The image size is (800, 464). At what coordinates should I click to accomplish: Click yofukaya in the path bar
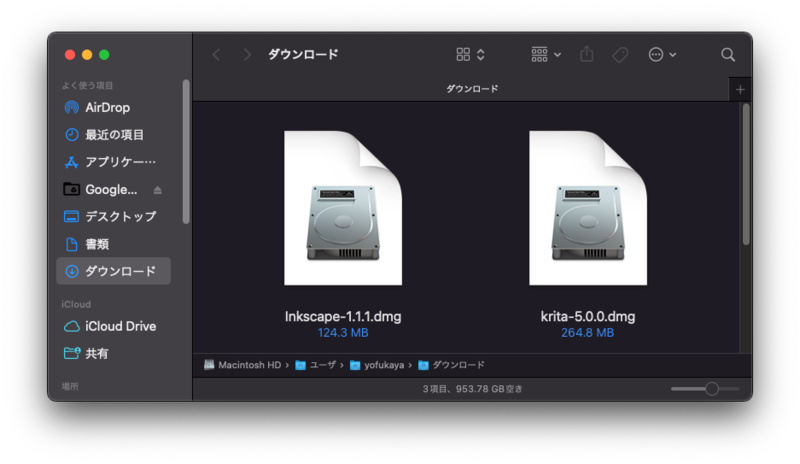pos(377,365)
